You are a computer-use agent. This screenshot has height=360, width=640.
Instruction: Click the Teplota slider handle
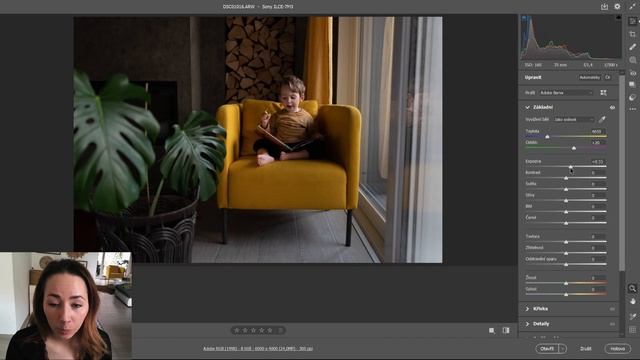pos(547,137)
